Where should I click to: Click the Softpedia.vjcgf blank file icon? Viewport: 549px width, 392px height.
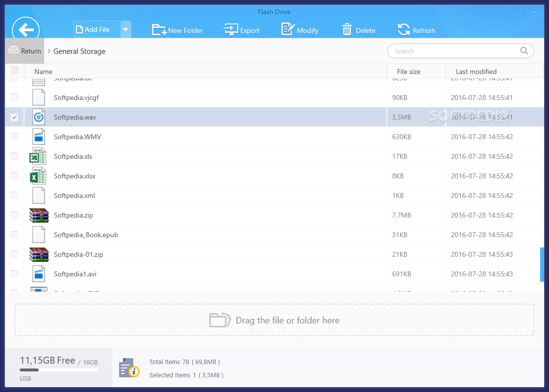(39, 98)
